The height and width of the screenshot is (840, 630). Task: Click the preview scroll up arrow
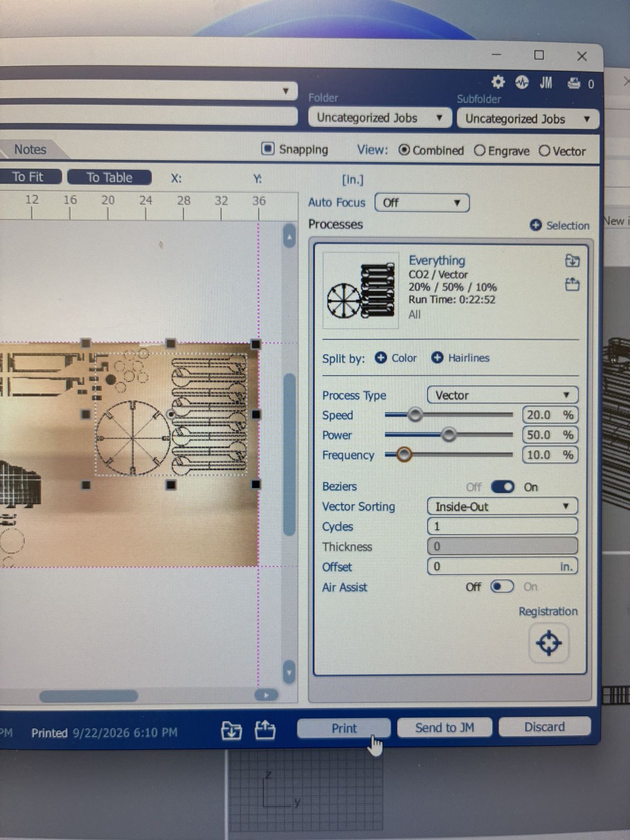(289, 237)
